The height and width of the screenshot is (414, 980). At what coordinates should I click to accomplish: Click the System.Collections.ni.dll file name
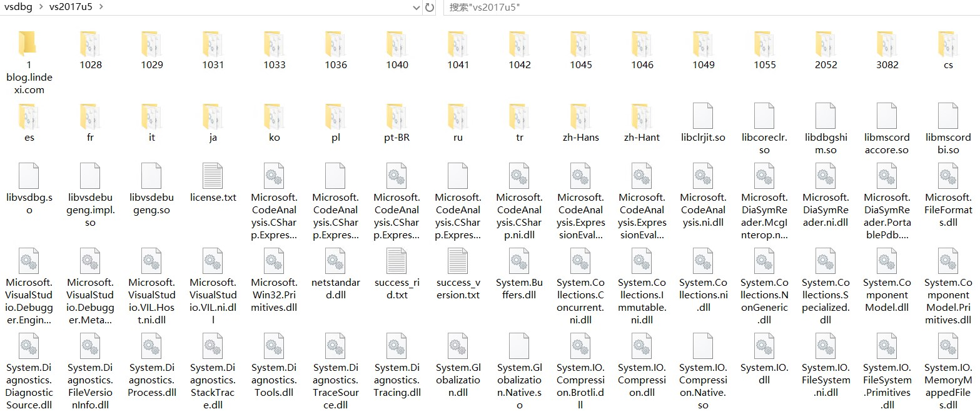point(704,295)
